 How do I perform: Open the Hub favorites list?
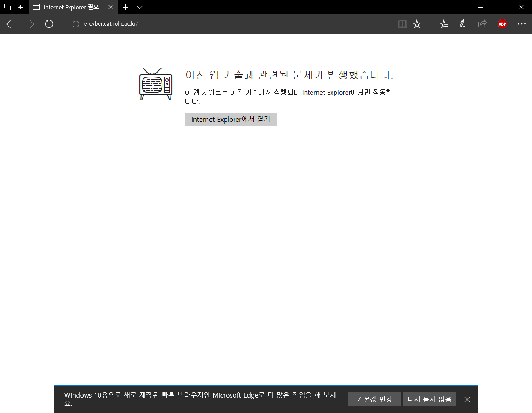444,24
